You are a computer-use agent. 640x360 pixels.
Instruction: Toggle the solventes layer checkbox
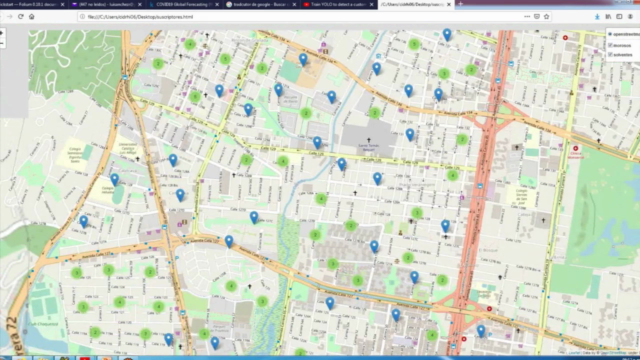(611, 54)
